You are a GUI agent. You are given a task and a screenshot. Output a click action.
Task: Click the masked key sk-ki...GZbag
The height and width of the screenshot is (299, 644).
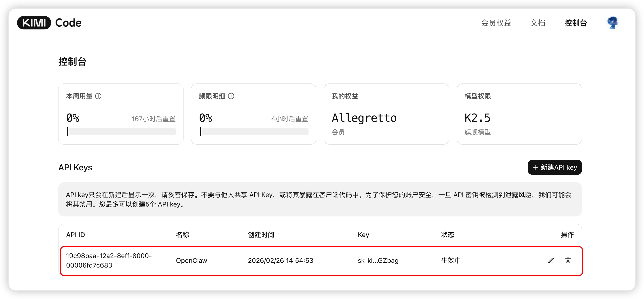pyautogui.click(x=378, y=260)
